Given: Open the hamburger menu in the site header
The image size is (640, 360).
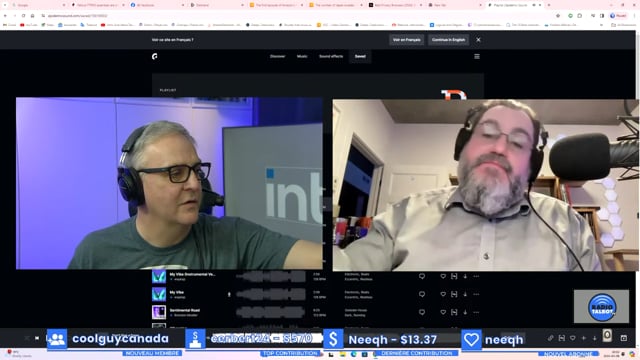Looking at the screenshot, I should (477, 56).
